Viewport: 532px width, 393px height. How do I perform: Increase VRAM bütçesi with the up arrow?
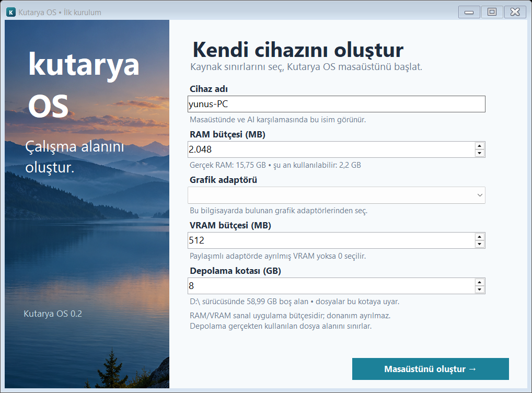[479, 237]
